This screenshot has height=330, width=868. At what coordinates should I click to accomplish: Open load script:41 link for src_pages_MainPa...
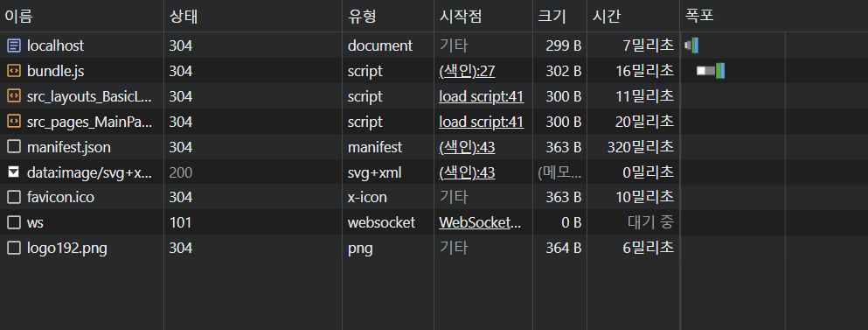pyautogui.click(x=481, y=122)
